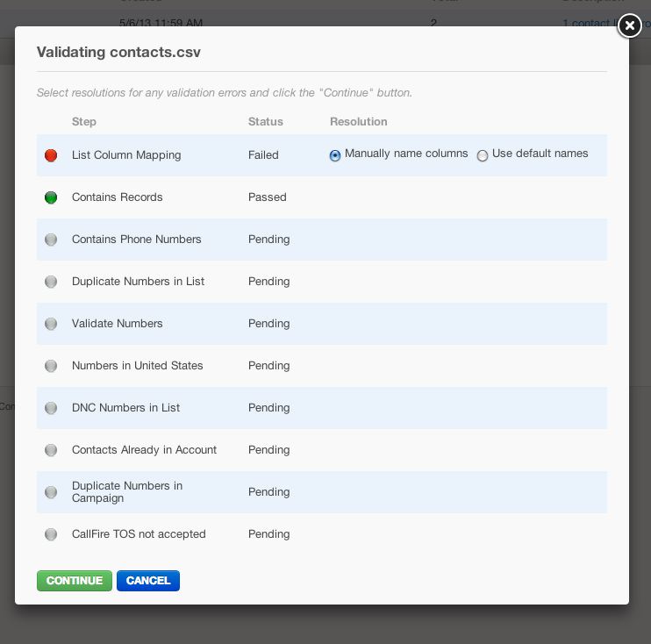This screenshot has height=644, width=651.
Task: Click the red Failed status indicator icon
Action: [x=51, y=155]
